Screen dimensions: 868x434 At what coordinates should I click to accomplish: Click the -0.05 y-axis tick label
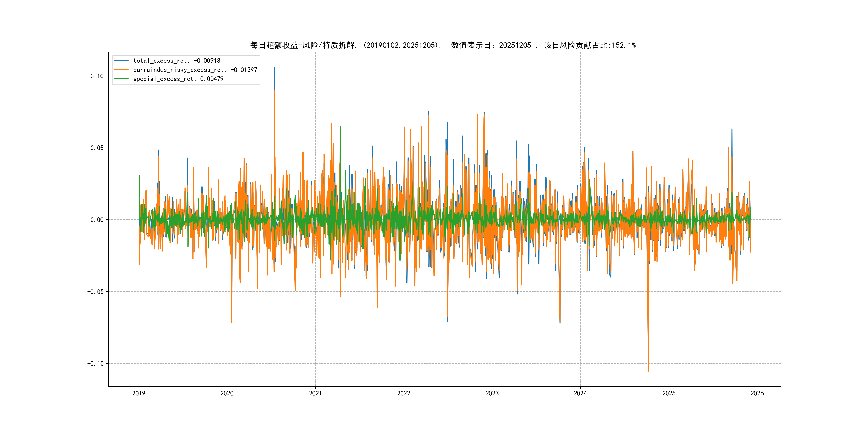(x=95, y=292)
